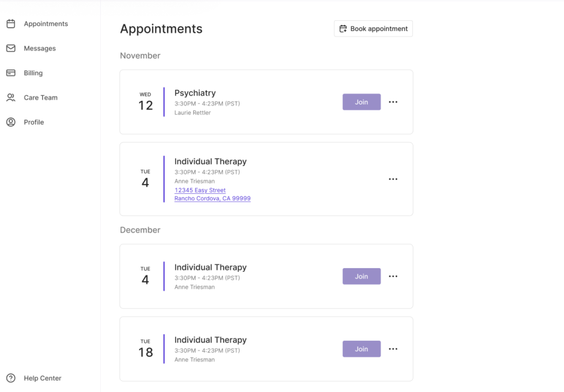Select Care Team in the sidebar

(40, 97)
